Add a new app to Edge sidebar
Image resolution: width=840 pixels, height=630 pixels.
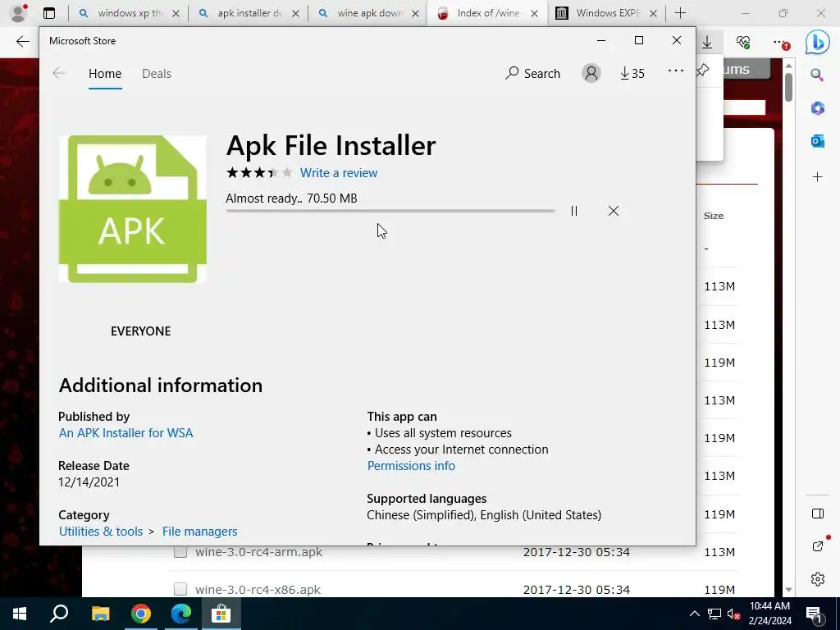click(818, 177)
